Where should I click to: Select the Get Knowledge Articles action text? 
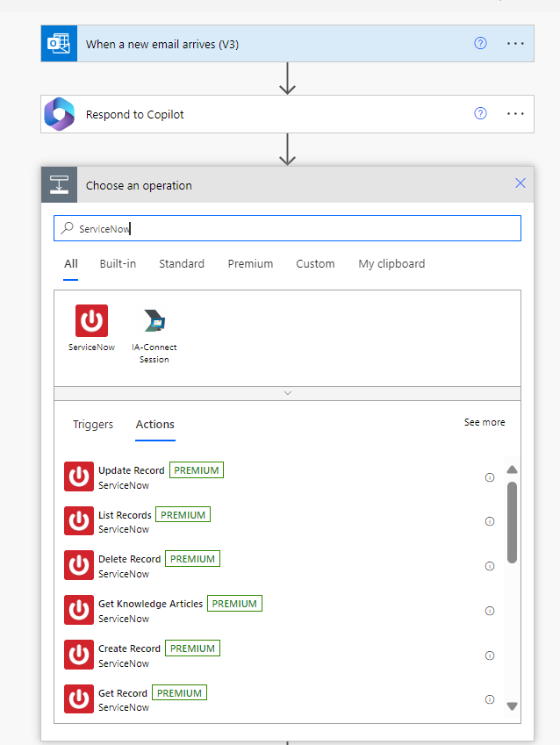pyautogui.click(x=150, y=604)
